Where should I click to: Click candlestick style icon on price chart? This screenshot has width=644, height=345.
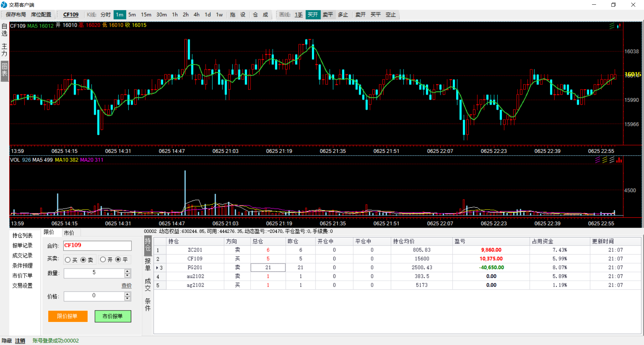pyautogui.click(x=619, y=26)
